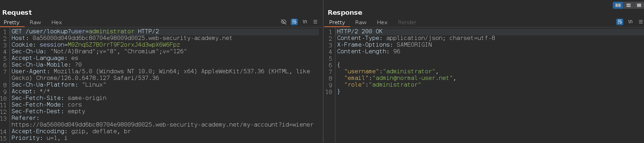Toggle the Request crossed-out eye icon
This screenshot has height=143, width=644.
[284, 22]
